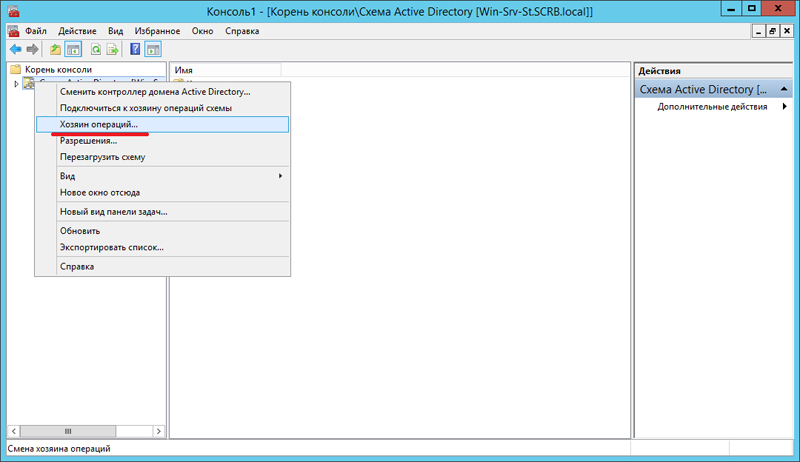Restore the inner MDI console window
The height and width of the screenshot is (462, 800).
pos(772,32)
